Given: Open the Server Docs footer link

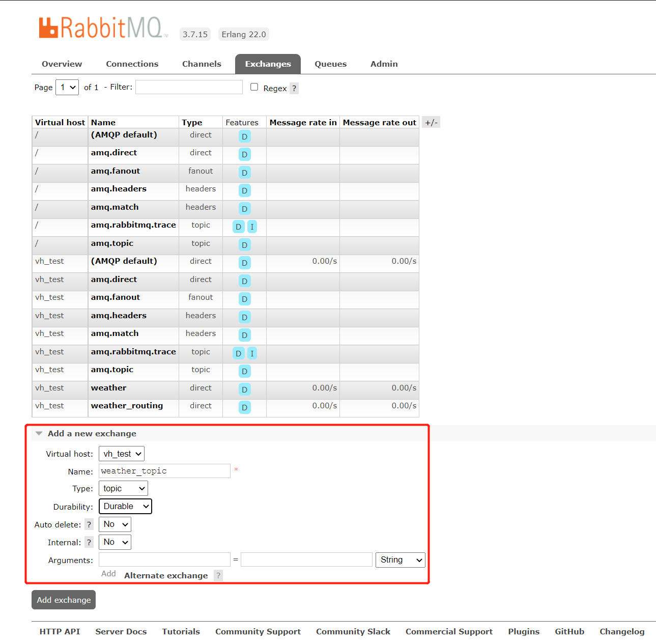Looking at the screenshot, I should (121, 631).
